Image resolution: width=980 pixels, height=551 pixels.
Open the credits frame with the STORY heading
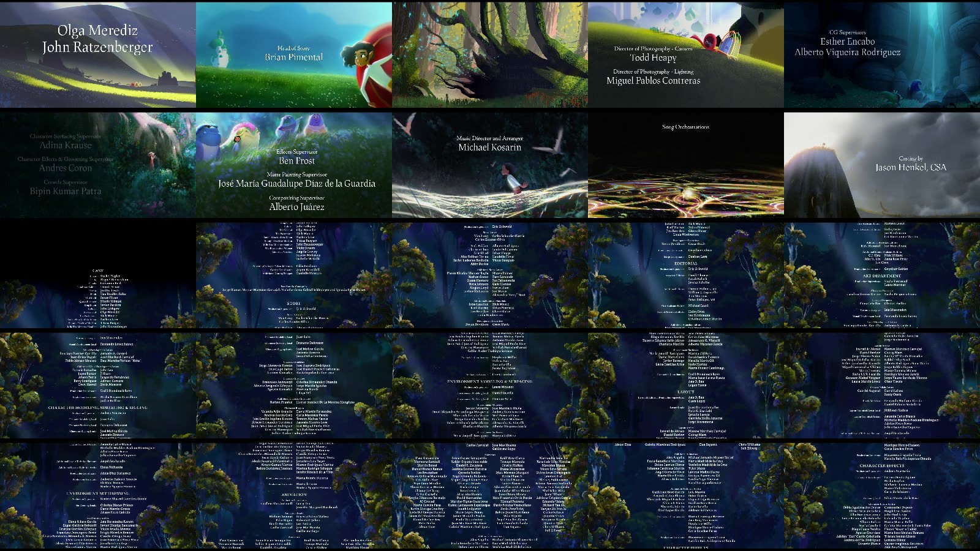point(294,275)
